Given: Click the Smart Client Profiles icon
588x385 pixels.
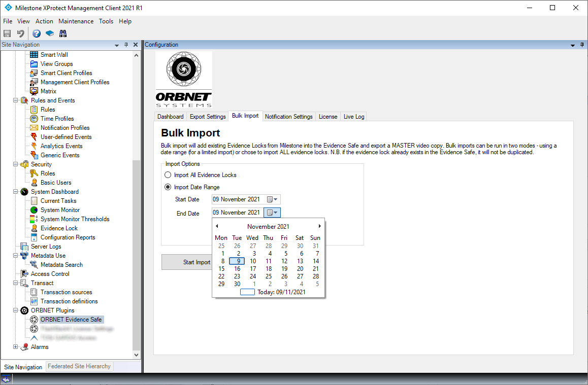Looking at the screenshot, I should click(34, 73).
